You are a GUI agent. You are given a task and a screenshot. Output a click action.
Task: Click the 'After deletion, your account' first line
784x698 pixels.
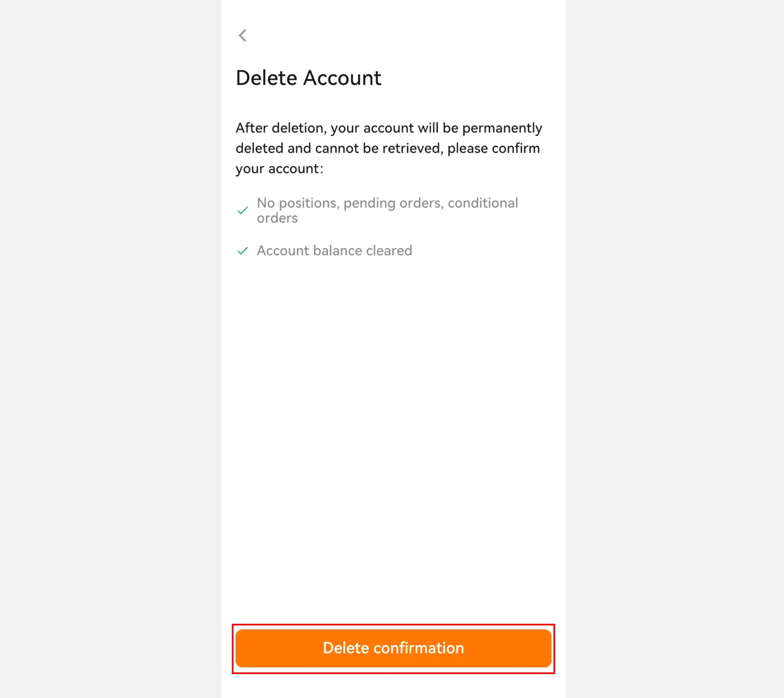click(389, 128)
